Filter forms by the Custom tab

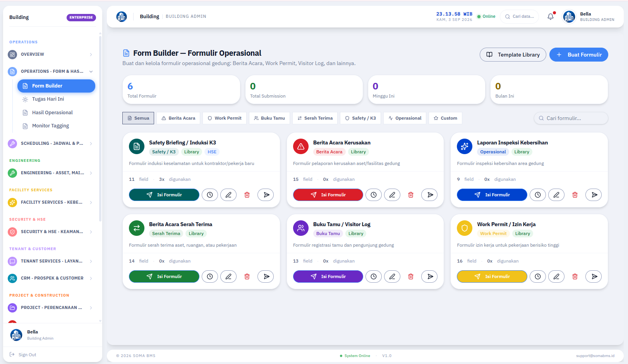pos(445,118)
